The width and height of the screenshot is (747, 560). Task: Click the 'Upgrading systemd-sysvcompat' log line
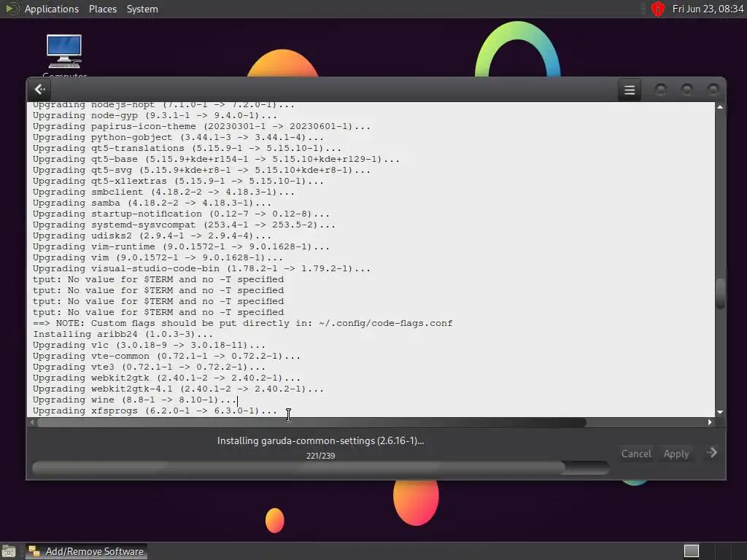184,225
